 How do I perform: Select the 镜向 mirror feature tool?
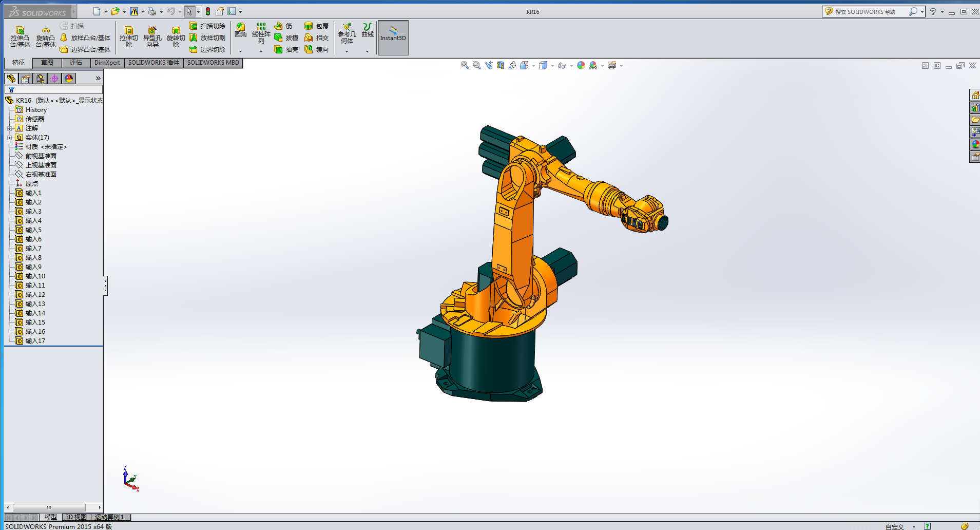pyautogui.click(x=316, y=50)
